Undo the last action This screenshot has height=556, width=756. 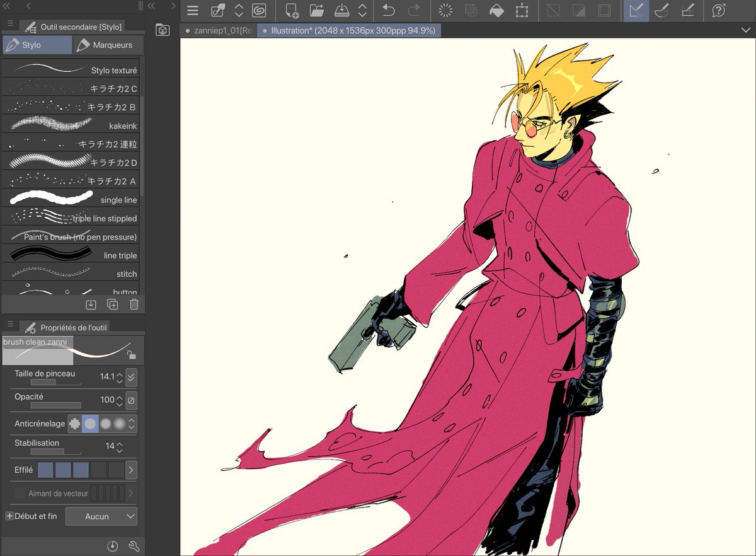[389, 11]
